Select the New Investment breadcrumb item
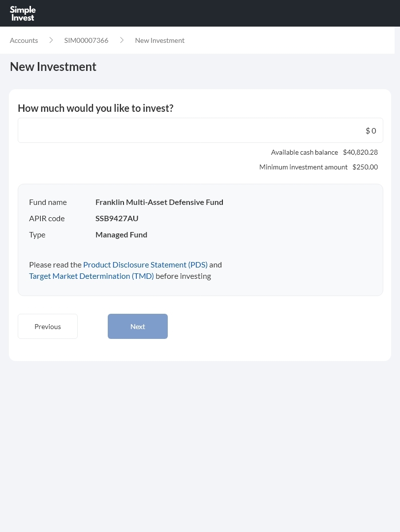 point(159,40)
